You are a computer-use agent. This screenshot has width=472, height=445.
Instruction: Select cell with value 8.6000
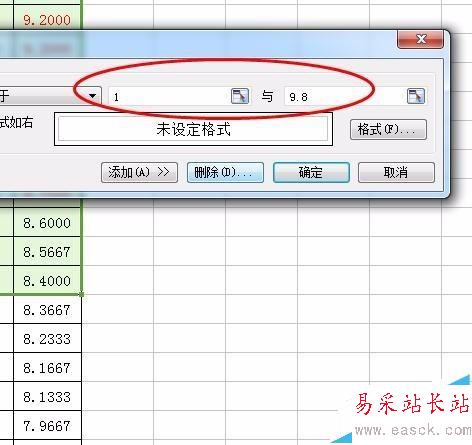(47, 222)
